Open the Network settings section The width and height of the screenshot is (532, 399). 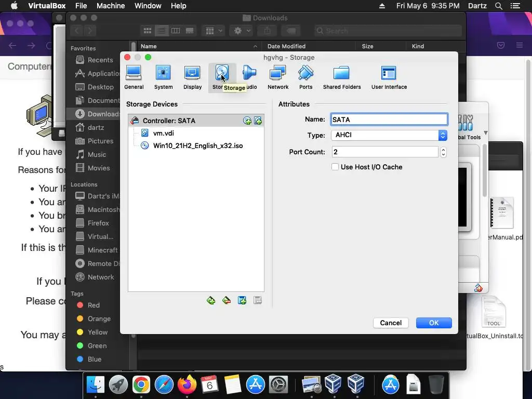[278, 77]
